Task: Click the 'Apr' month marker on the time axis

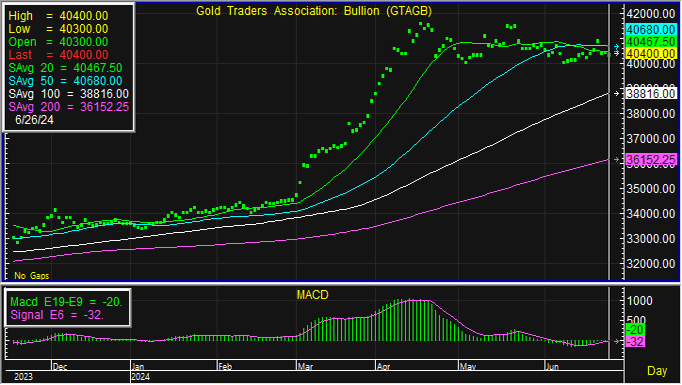Action: [x=383, y=367]
